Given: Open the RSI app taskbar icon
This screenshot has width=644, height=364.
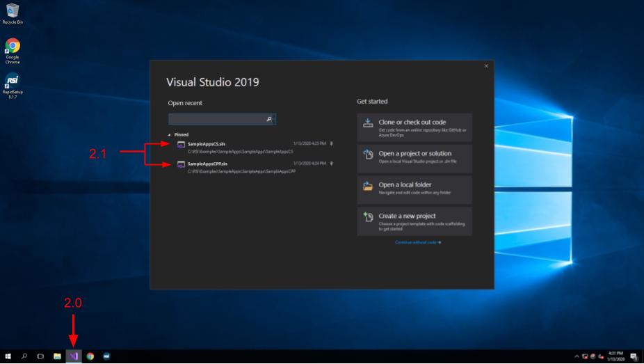Looking at the screenshot, I should click(x=106, y=356).
